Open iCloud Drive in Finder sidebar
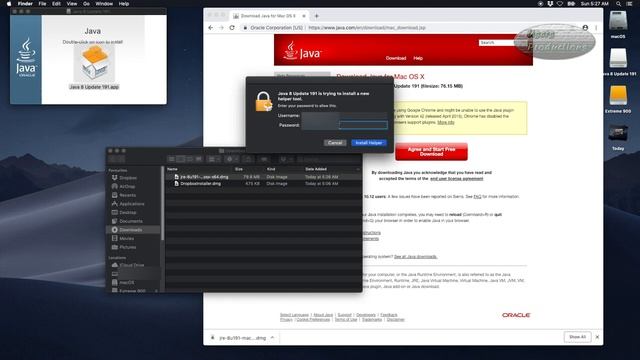This screenshot has width=640, height=360. pyautogui.click(x=131, y=265)
